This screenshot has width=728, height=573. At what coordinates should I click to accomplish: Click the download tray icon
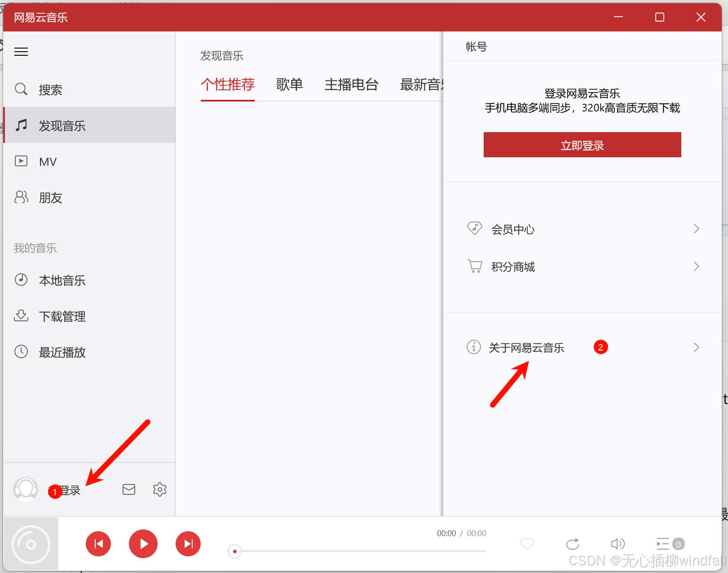pyautogui.click(x=21, y=315)
